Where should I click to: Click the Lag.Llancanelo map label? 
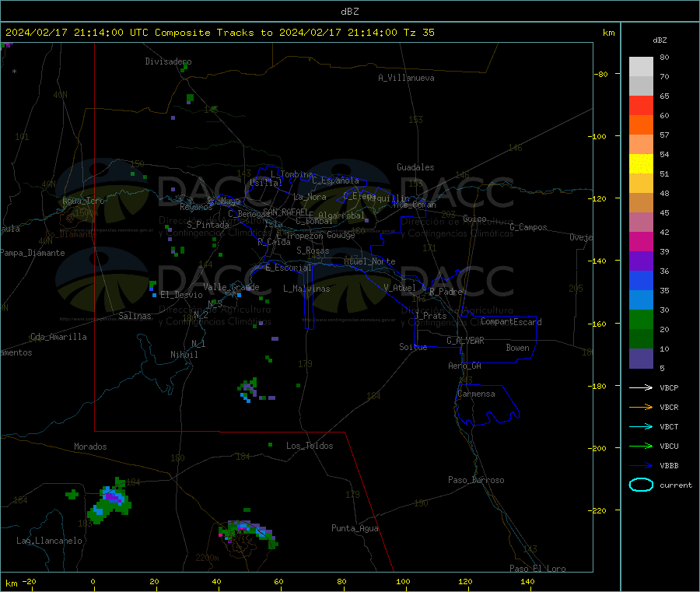(50, 541)
